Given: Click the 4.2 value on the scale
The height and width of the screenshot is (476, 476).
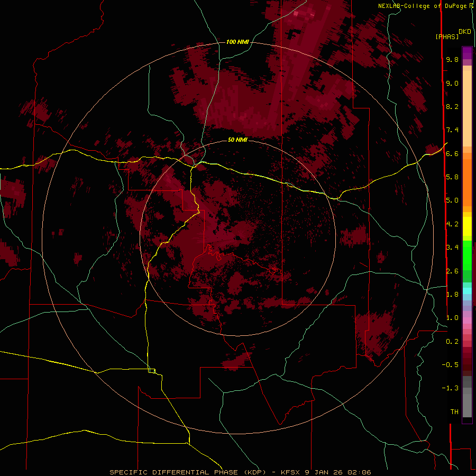Looking at the screenshot, I should [452, 224].
